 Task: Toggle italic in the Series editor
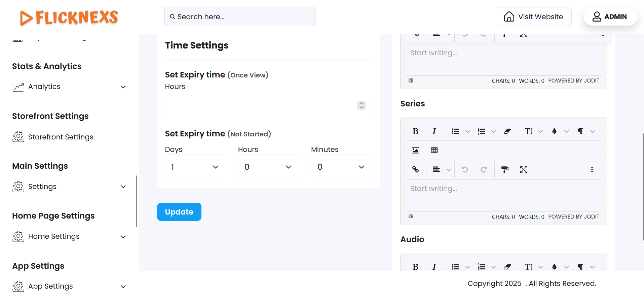pyautogui.click(x=434, y=131)
